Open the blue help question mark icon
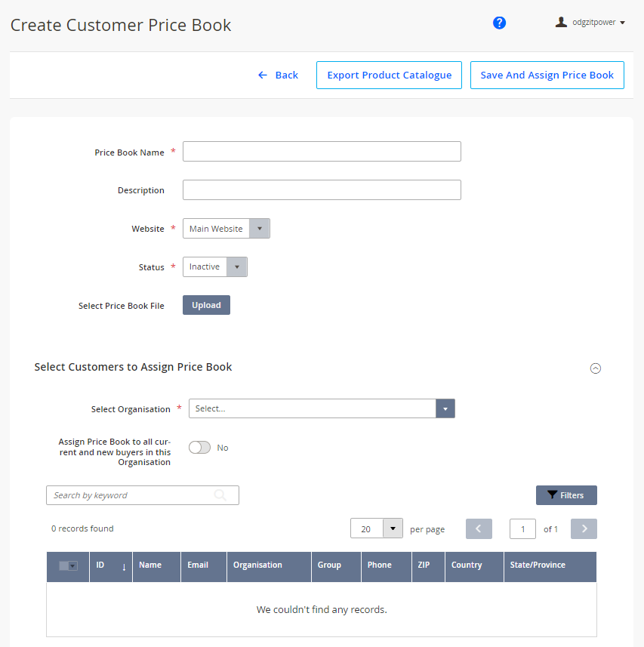The image size is (644, 647). [499, 23]
